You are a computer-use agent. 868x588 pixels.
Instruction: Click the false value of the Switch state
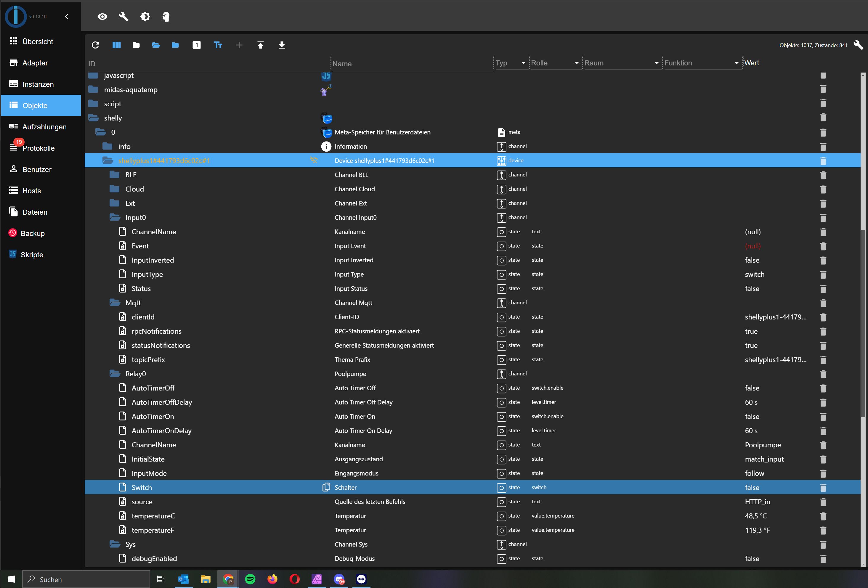coord(752,487)
